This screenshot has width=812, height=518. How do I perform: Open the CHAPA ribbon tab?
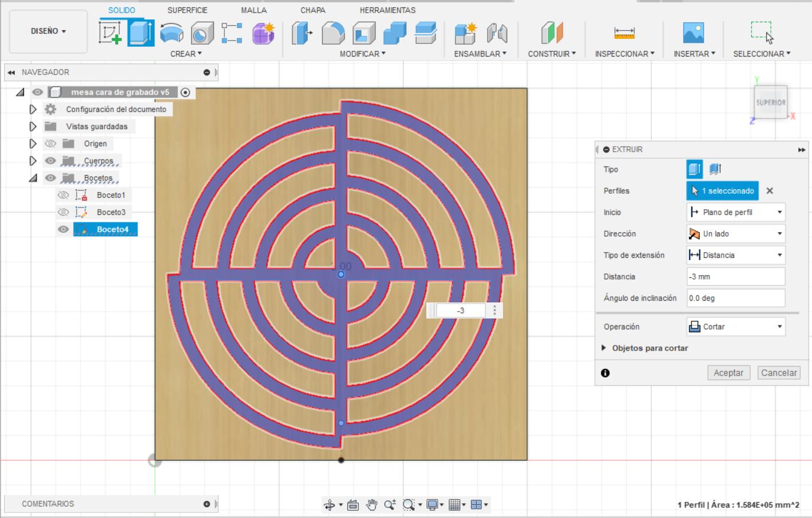click(312, 10)
